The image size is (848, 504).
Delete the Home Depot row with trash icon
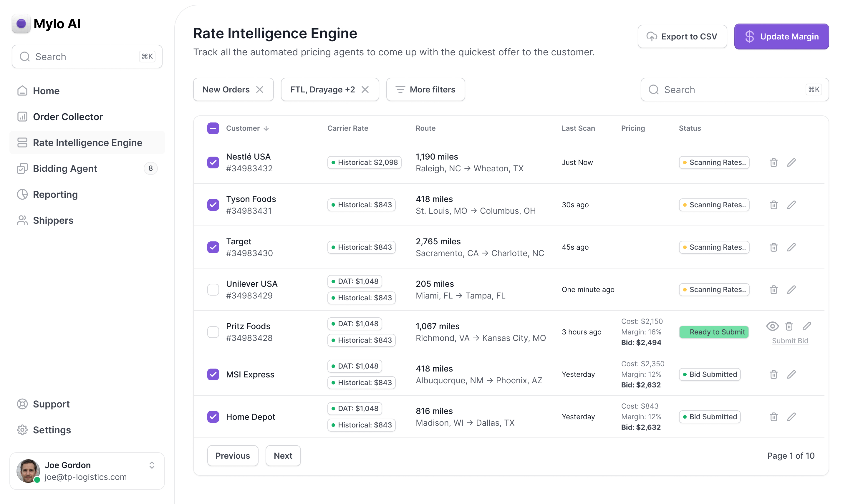pyautogui.click(x=774, y=417)
